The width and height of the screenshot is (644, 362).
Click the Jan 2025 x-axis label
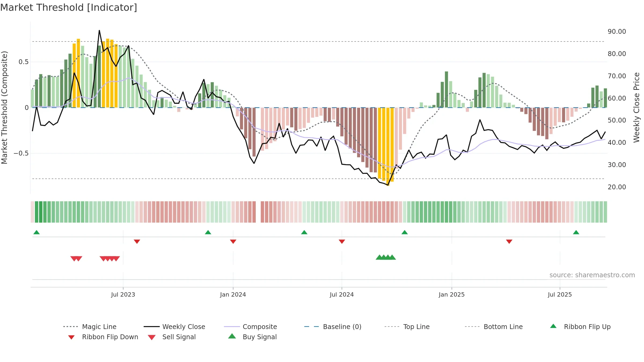click(452, 294)
